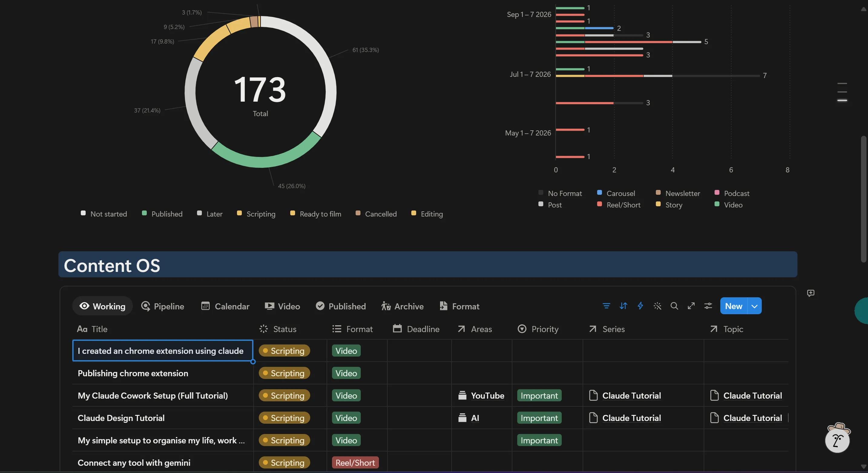The height and width of the screenshot is (473, 868).
Task: Toggle the Carousel legend swatch in bar chart
Action: pos(600,193)
